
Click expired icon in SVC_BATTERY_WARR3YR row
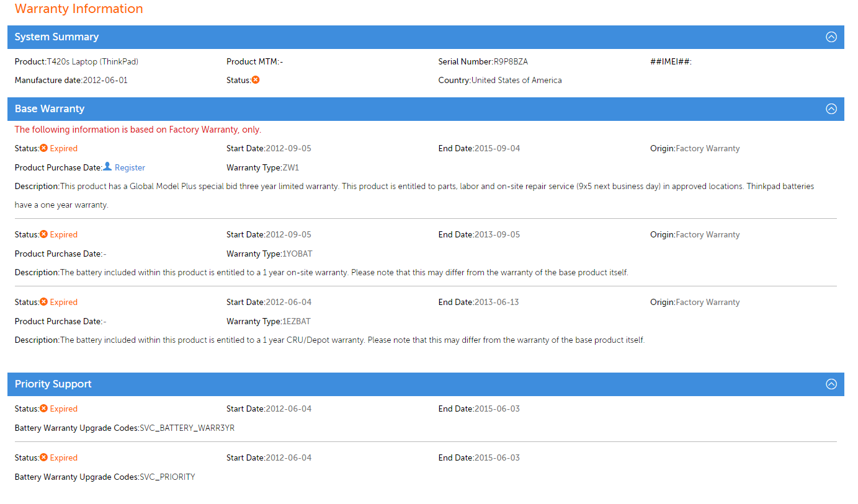coord(43,409)
